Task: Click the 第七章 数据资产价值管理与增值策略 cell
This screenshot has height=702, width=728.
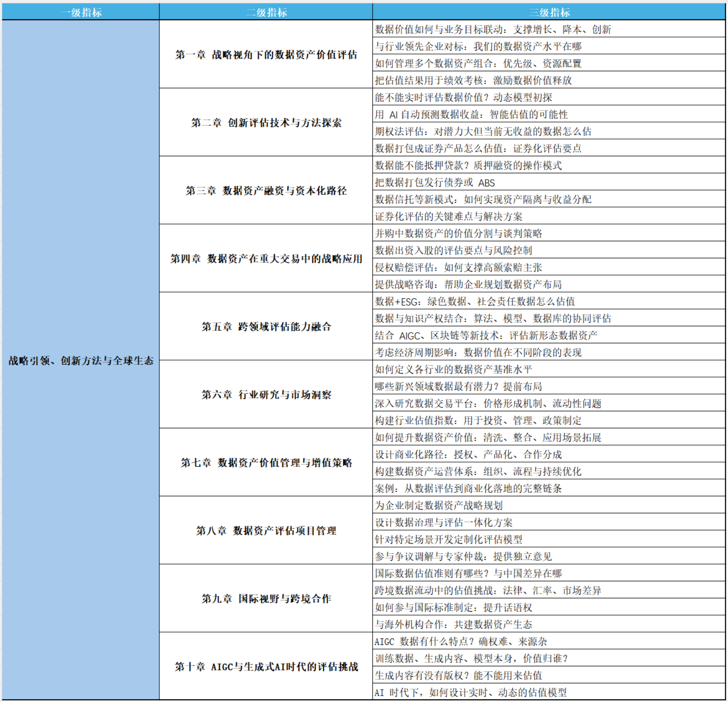Action: [x=266, y=463]
